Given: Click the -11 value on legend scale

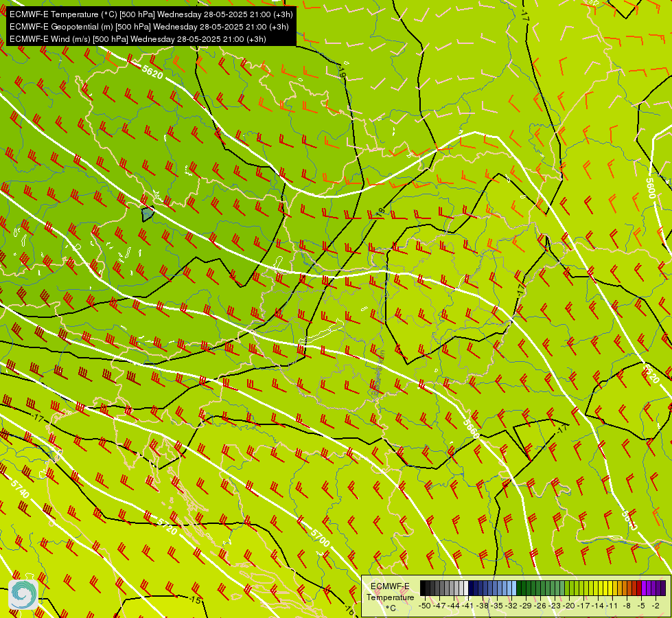Looking at the screenshot, I should pos(612,606).
